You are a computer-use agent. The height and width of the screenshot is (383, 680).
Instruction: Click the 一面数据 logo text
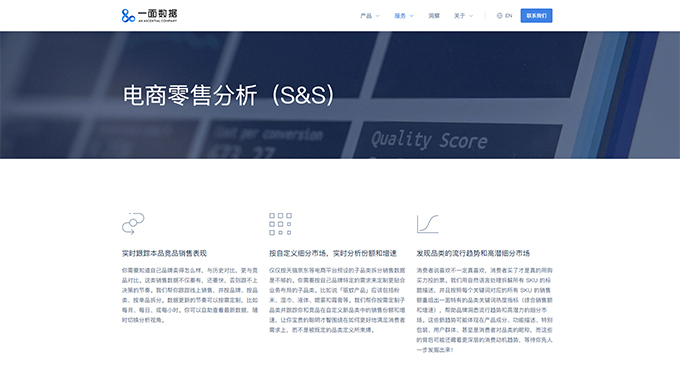[x=157, y=16]
